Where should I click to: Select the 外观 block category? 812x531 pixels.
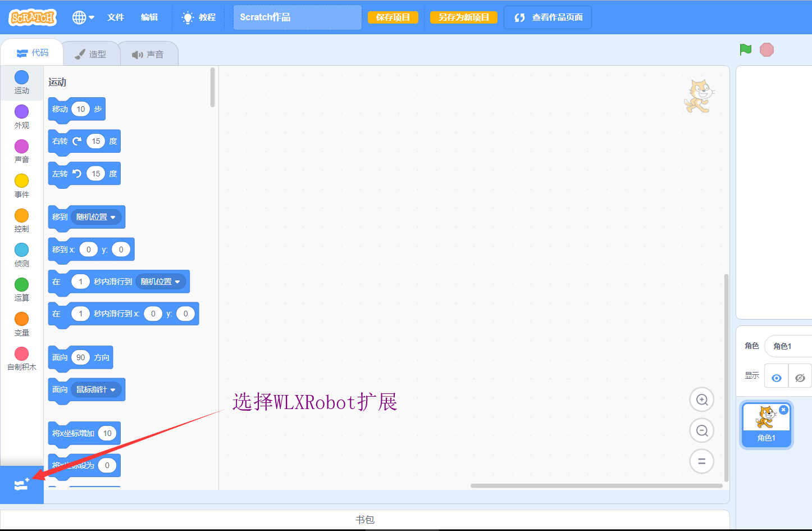tap(22, 117)
